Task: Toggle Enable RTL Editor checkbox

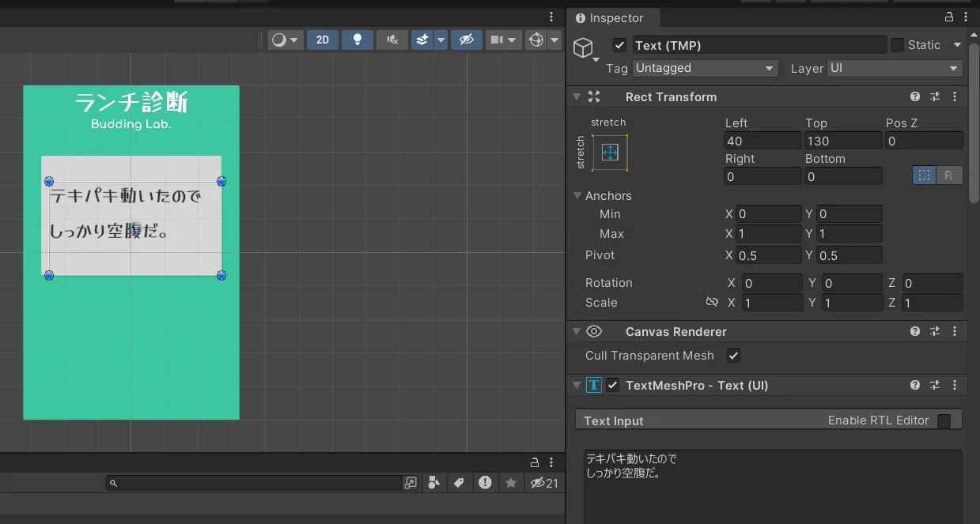Action: [944, 420]
